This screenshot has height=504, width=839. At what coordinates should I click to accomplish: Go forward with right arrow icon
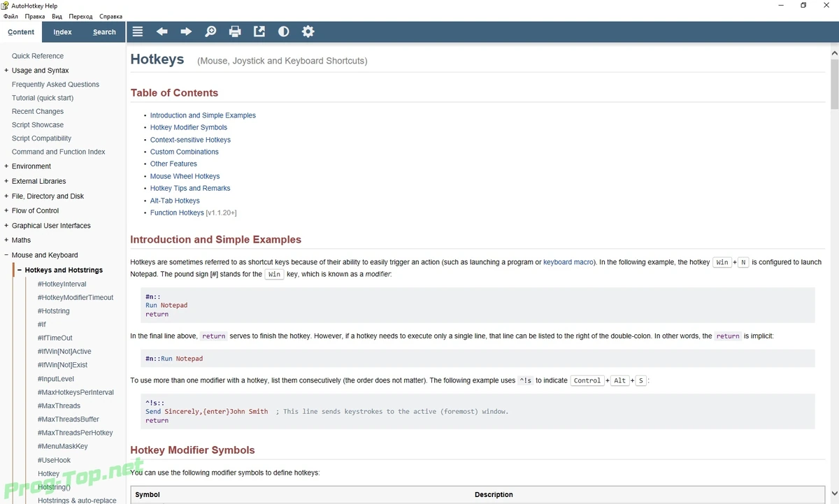click(186, 31)
